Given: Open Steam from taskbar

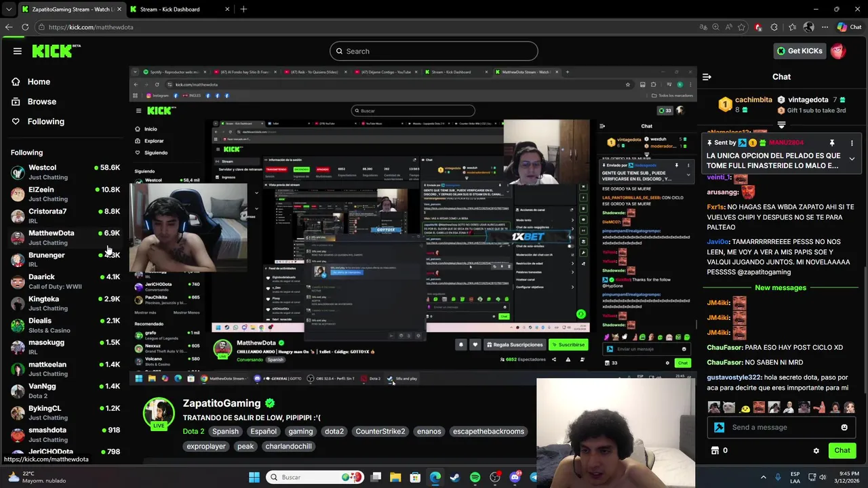Looking at the screenshot, I should click(455, 477).
